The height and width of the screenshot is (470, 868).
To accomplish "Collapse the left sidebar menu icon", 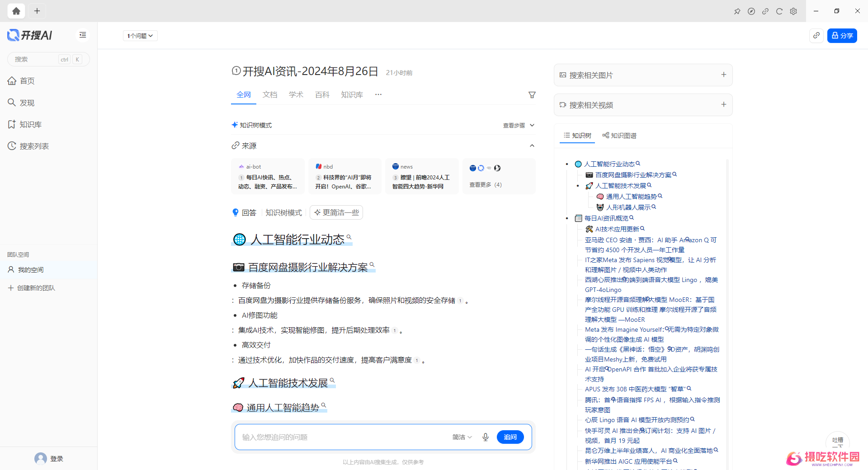I will [83, 35].
